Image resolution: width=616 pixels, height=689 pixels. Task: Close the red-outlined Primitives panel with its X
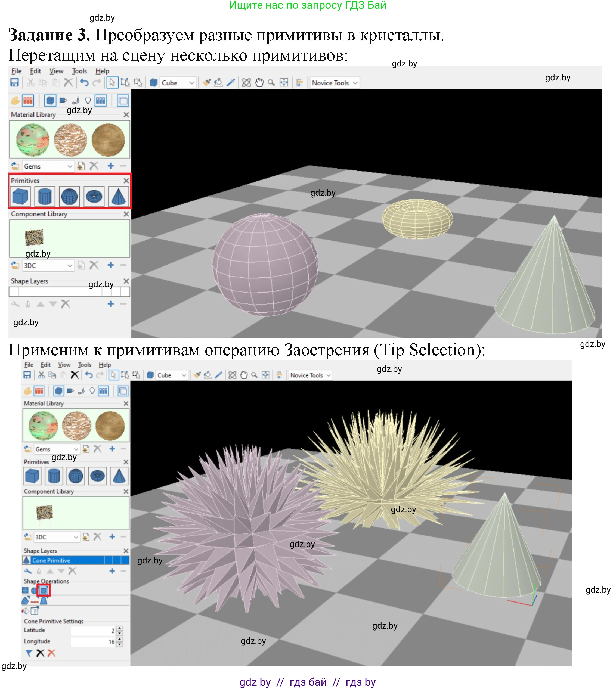click(126, 181)
